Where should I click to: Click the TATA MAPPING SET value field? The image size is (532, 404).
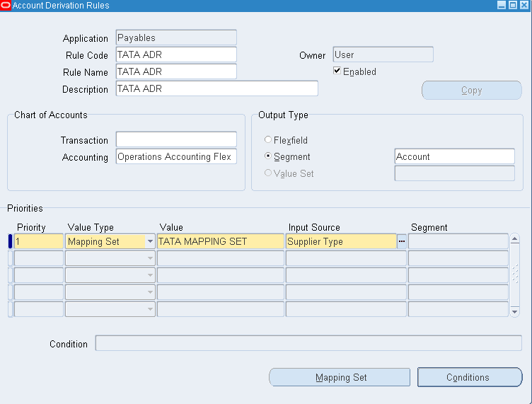(x=220, y=242)
